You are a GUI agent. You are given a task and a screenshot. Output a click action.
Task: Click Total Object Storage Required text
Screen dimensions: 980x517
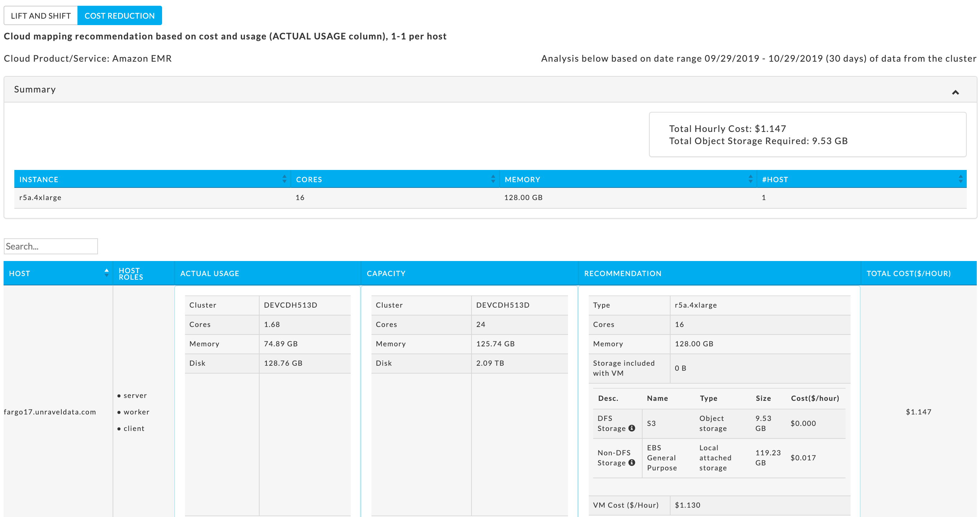tap(758, 141)
